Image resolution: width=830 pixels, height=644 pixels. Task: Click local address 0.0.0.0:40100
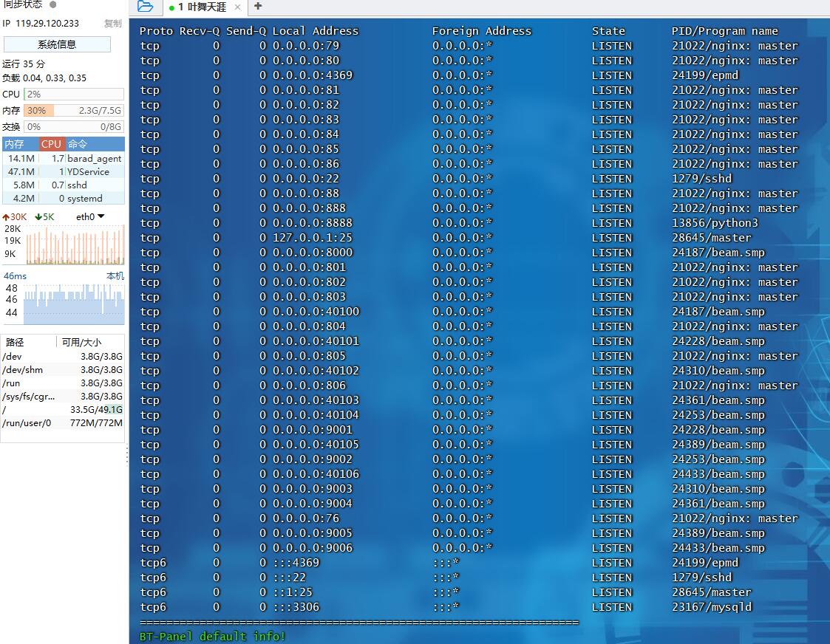[316, 312]
